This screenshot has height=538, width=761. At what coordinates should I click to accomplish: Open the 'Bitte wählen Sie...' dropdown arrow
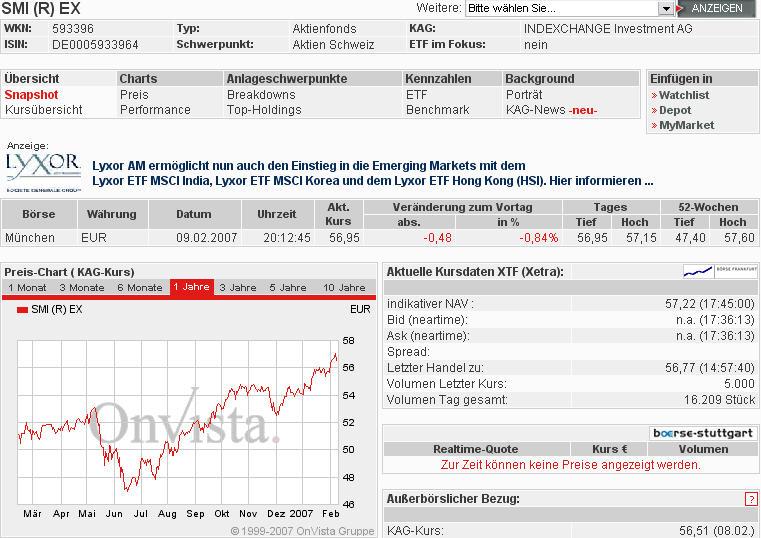click(666, 8)
